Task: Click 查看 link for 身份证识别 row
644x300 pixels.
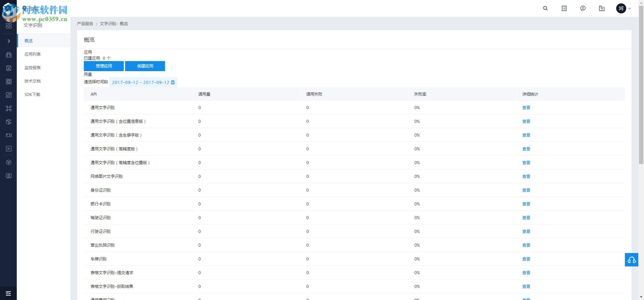Action: tap(526, 190)
